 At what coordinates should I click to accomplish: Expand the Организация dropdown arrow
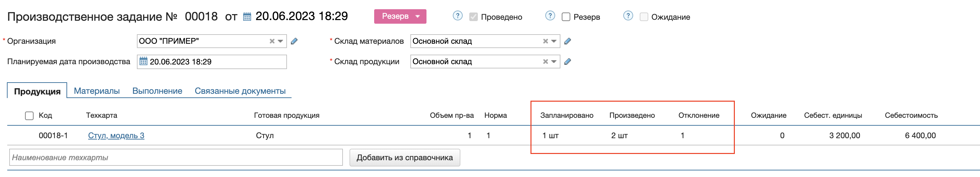pyautogui.click(x=281, y=41)
